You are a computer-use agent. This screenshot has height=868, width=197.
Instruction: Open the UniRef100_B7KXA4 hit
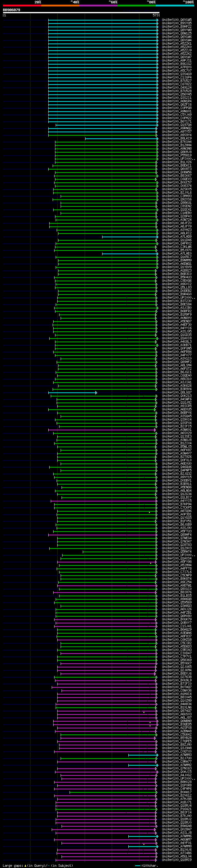click(177, 142)
